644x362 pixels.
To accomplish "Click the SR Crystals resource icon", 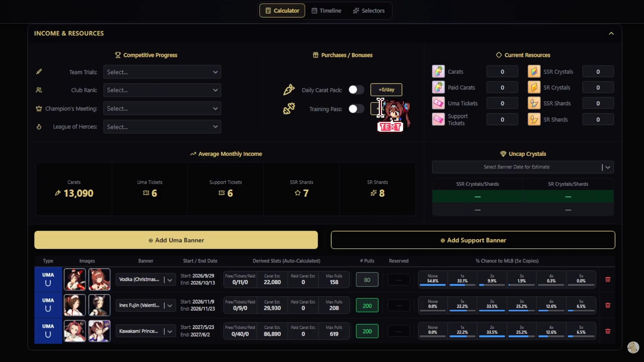I will 534,87.
